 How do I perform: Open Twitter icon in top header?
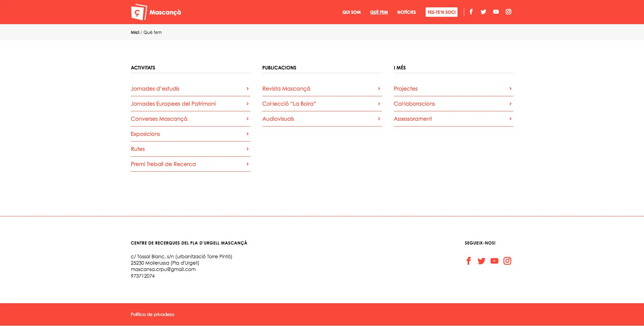[x=483, y=12]
